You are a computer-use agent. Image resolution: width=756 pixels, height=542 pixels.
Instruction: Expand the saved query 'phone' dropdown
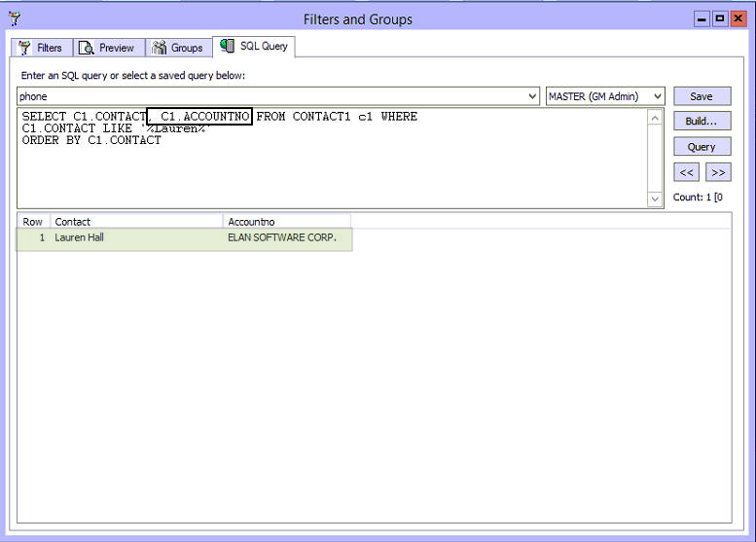coord(531,96)
